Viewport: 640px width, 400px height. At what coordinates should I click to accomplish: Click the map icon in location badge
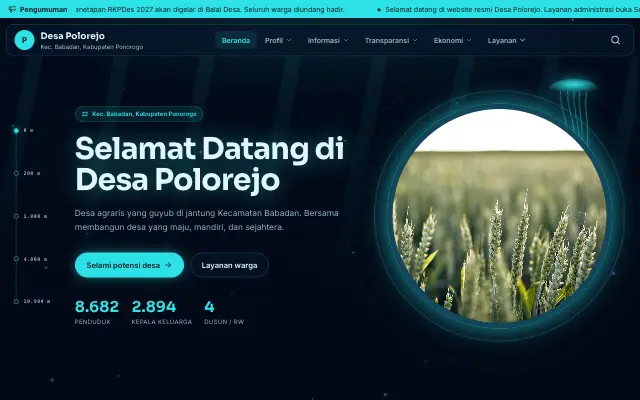(x=85, y=114)
